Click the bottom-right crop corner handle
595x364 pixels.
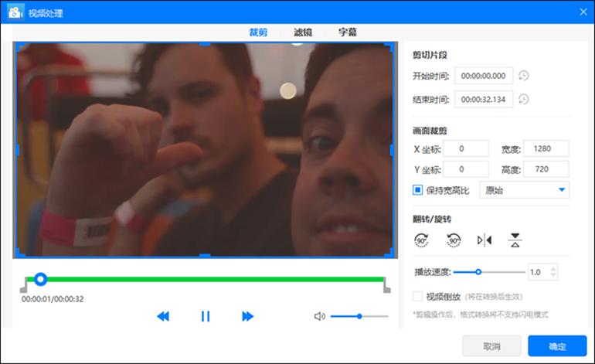(389, 253)
